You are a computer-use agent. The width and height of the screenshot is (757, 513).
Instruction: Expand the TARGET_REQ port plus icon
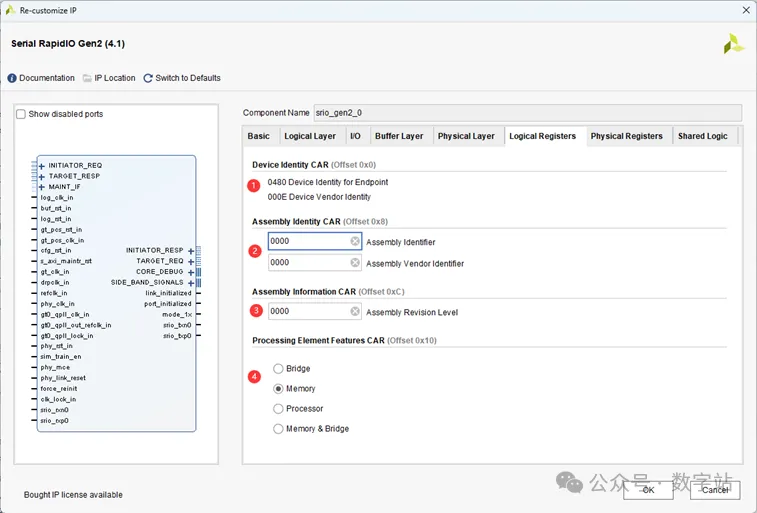coord(191,262)
